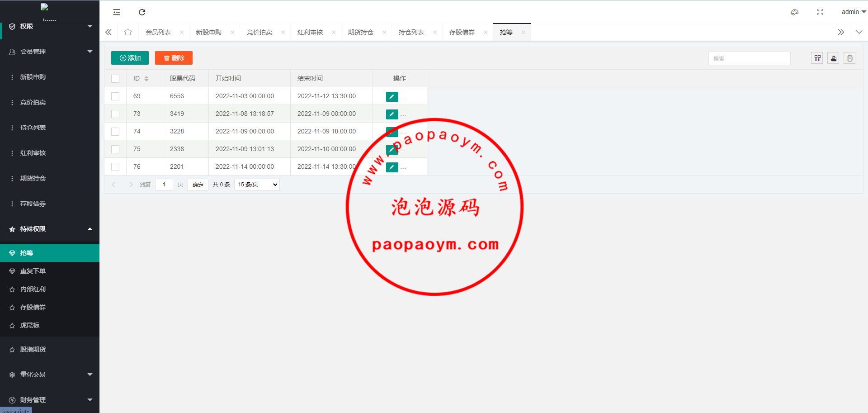
Task: Switch to the 会员列表 tab
Action: pyautogui.click(x=158, y=32)
